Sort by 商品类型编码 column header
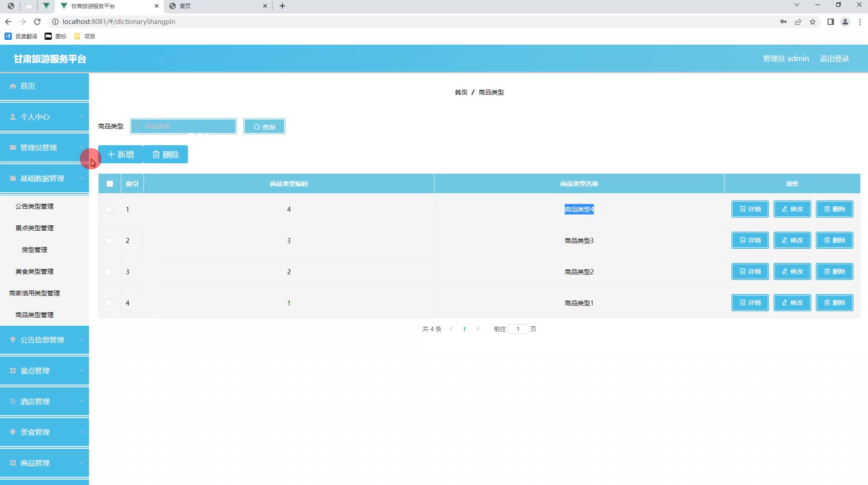 pyautogui.click(x=289, y=184)
